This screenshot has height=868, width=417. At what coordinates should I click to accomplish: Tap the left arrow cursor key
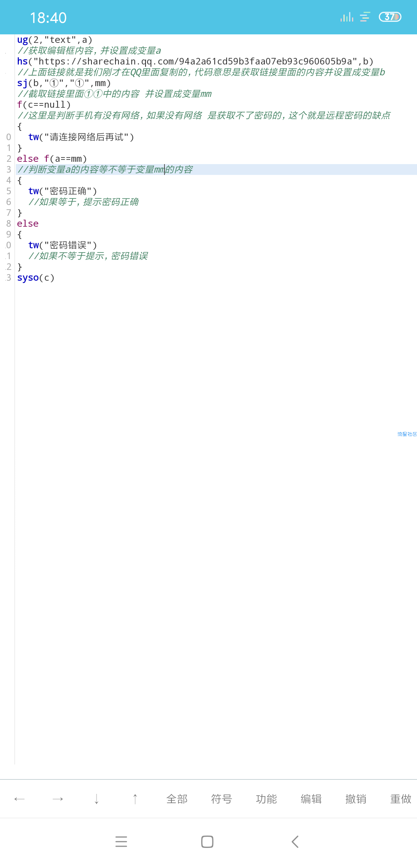coord(19,799)
